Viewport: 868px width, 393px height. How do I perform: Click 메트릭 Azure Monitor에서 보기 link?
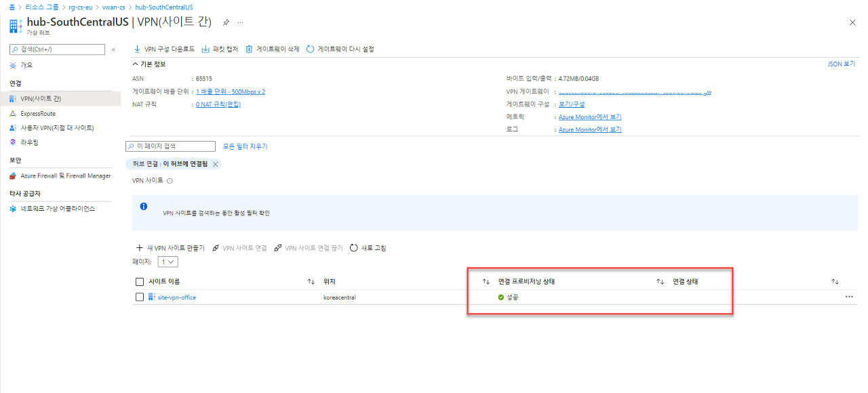coord(590,117)
